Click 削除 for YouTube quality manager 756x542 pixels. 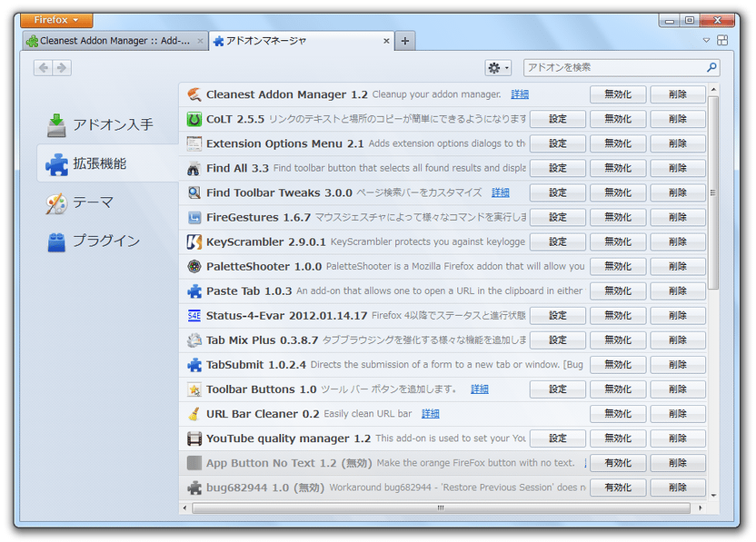pos(678,439)
